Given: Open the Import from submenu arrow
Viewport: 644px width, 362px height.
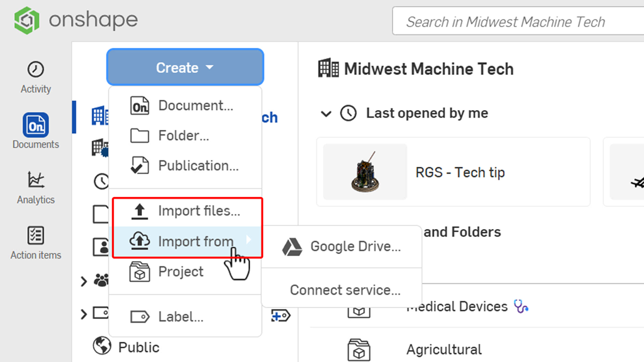Looking at the screenshot, I should pyautogui.click(x=249, y=240).
